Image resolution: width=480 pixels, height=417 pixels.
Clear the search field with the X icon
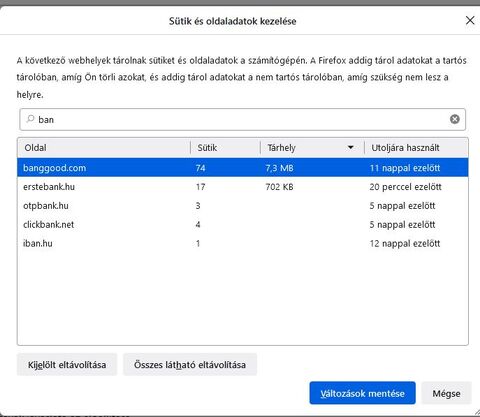tap(455, 119)
